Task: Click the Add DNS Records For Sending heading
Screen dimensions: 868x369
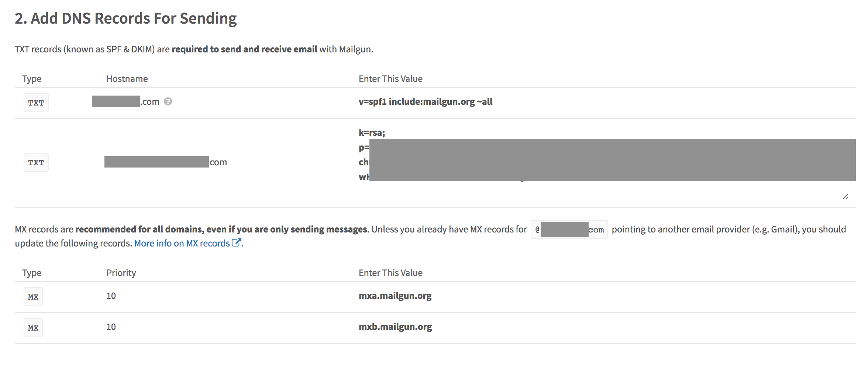Action: point(126,18)
